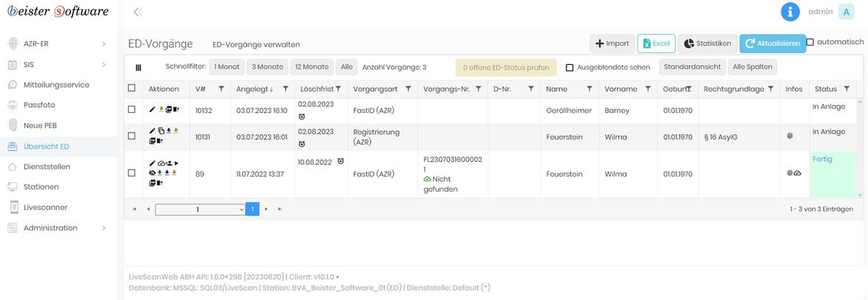Open the Statistiken button

pyautogui.click(x=708, y=43)
